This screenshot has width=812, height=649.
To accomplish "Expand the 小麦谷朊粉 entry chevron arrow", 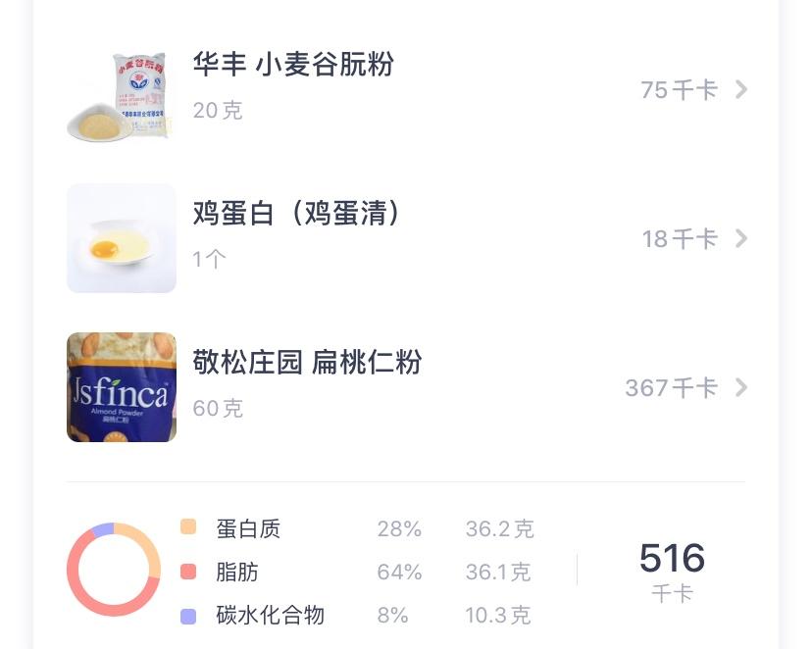I will [x=741, y=90].
